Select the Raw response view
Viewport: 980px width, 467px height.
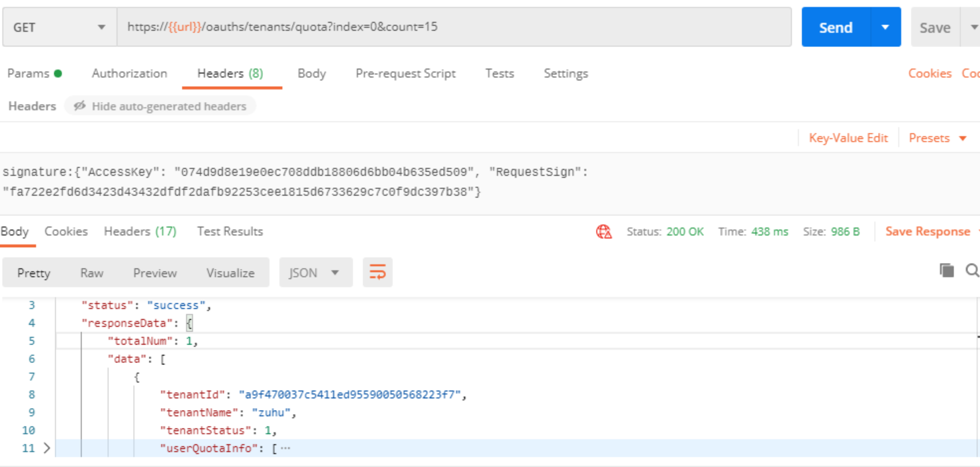pos(91,273)
